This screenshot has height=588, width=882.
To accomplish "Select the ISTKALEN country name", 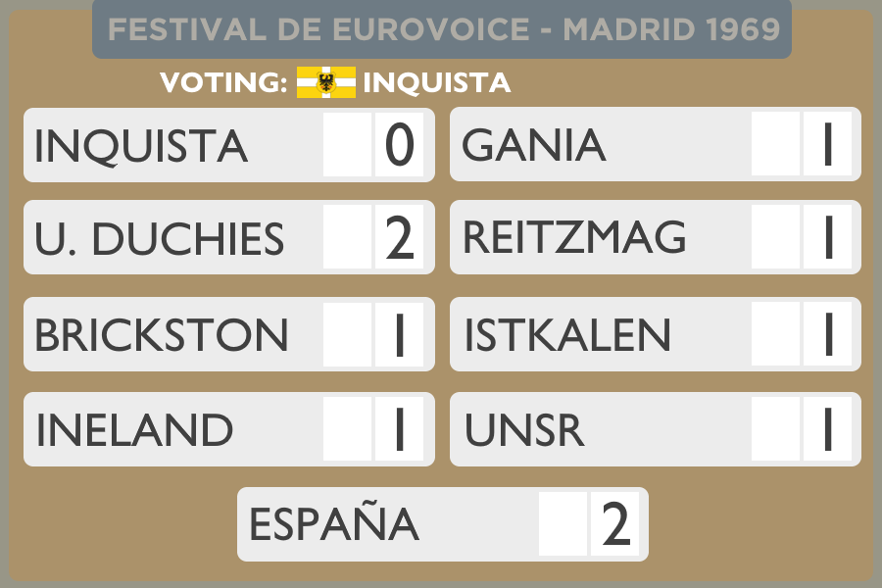I will pyautogui.click(x=567, y=335).
